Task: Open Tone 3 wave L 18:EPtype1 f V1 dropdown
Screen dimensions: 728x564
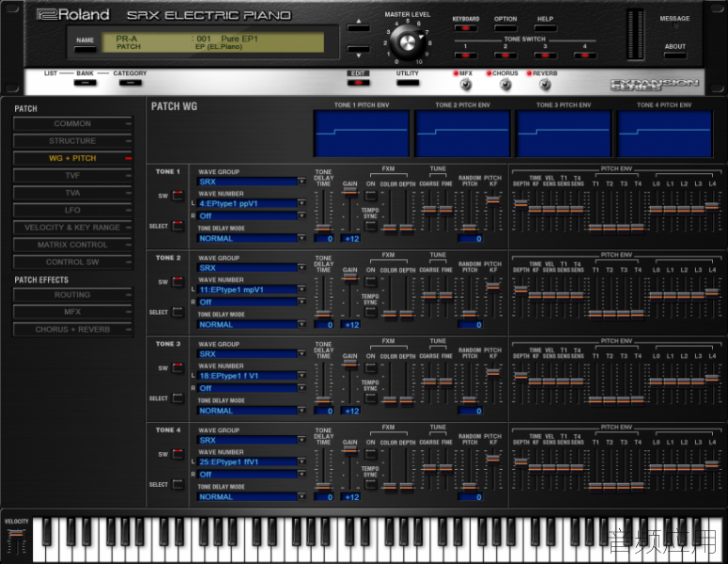Action: (251, 375)
